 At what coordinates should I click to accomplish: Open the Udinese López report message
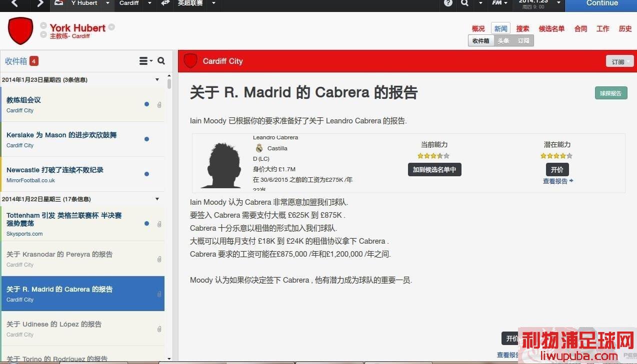82,329
